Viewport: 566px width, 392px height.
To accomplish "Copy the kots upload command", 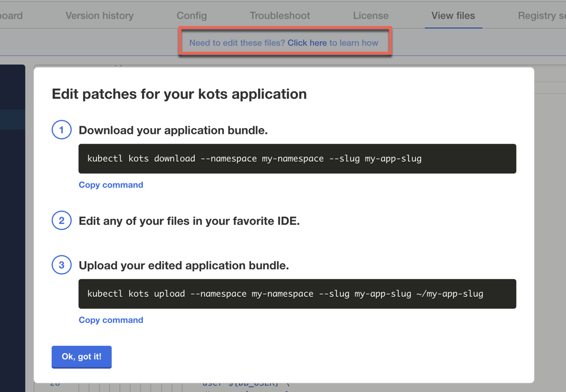I will pos(111,320).
